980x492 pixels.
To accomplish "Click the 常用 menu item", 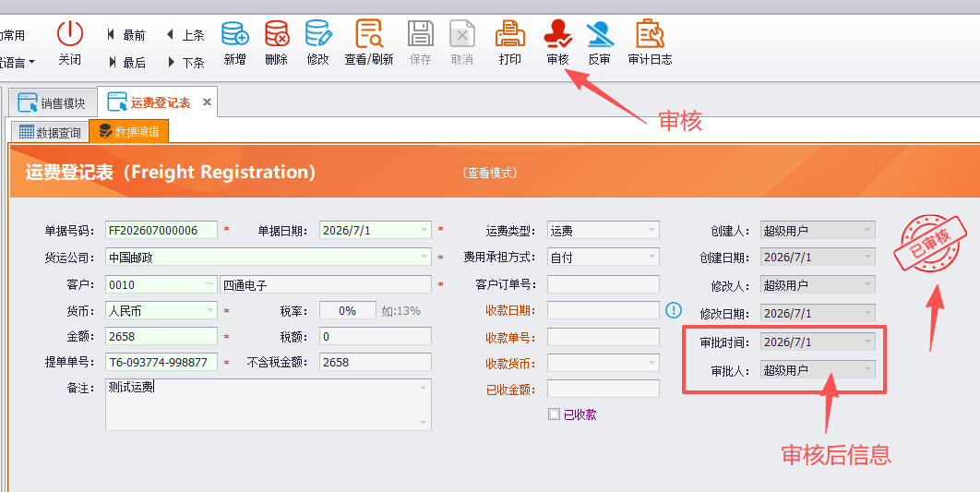I will click(x=13, y=35).
